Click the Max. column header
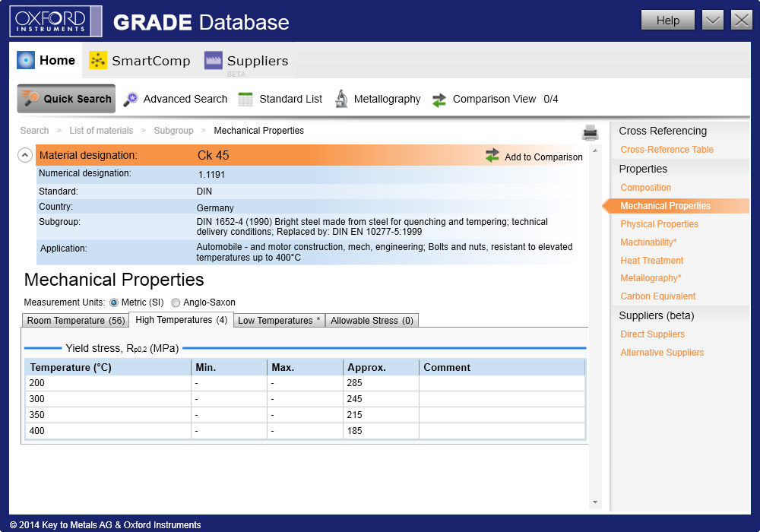The image size is (760, 532). tap(306, 367)
